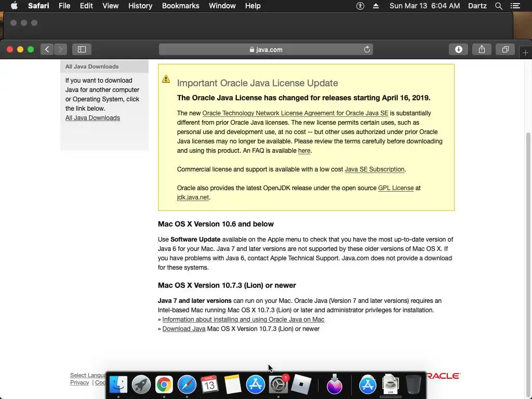The height and width of the screenshot is (399, 532).
Task: Open the GPL License link
Action: [x=395, y=188]
